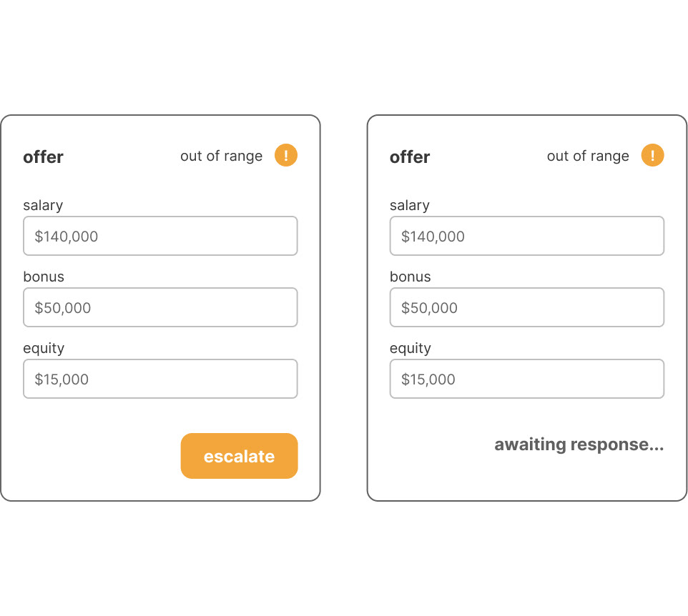Select the $140,000 salary field in awaiting-response card

[526, 236]
